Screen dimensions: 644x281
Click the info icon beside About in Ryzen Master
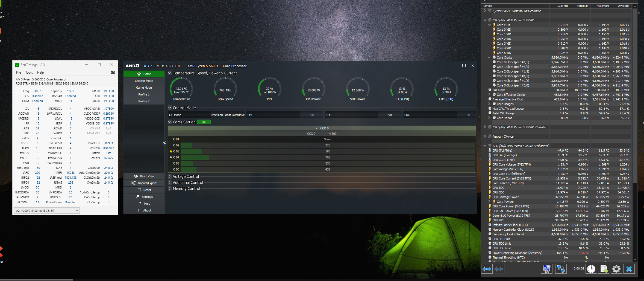tap(139, 210)
